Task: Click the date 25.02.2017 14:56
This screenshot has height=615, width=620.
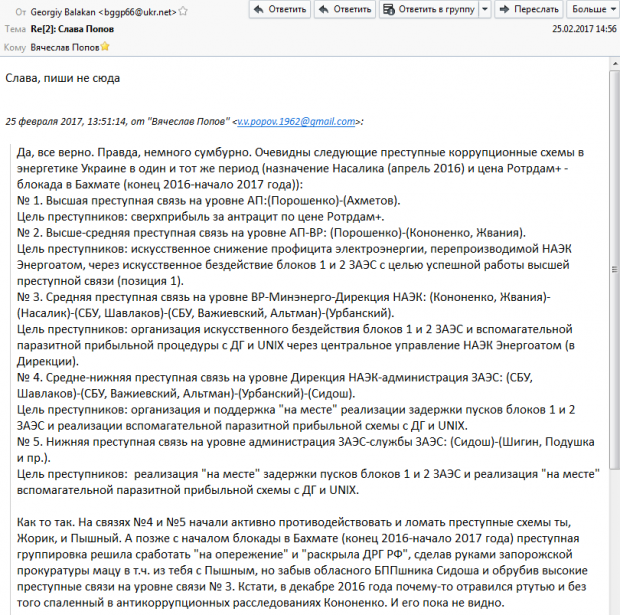Action: point(584,29)
